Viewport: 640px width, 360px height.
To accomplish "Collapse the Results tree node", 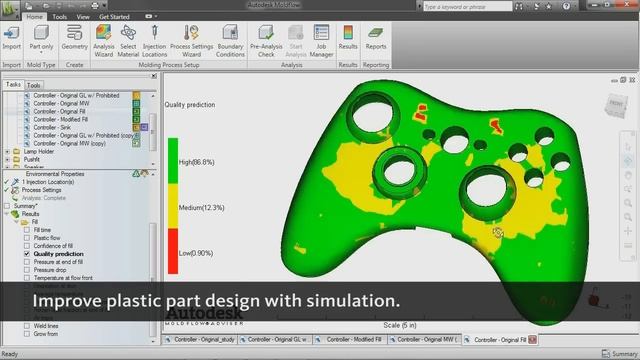I will pos(7,214).
